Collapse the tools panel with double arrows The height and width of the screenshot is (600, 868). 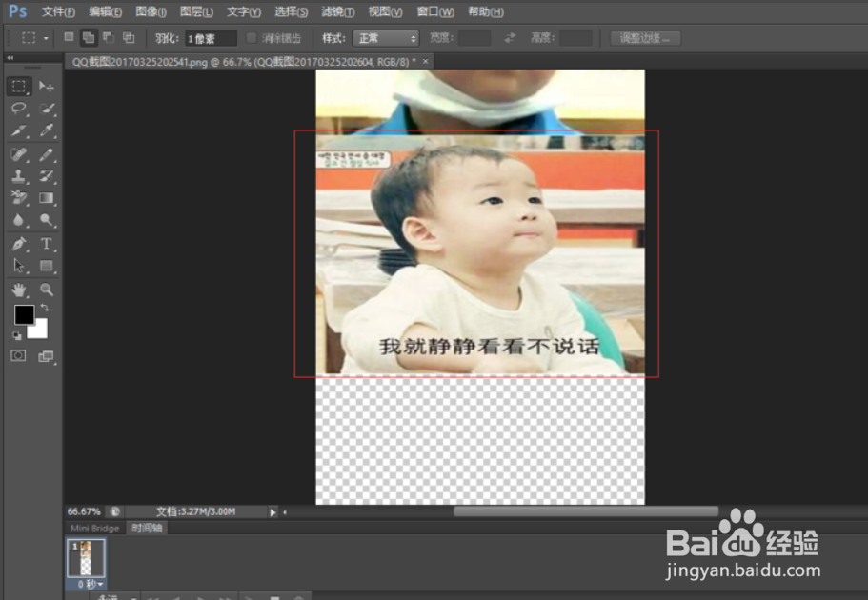point(10,57)
